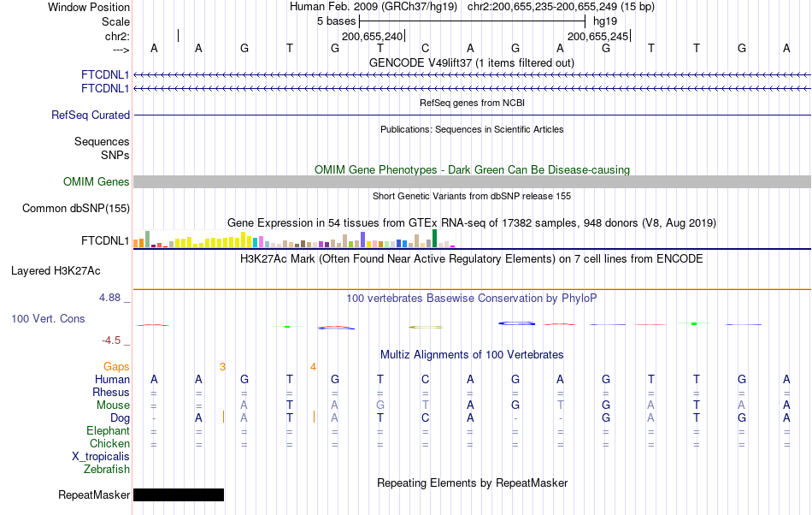Click the hg19 label next to the scale bar

click(x=605, y=21)
